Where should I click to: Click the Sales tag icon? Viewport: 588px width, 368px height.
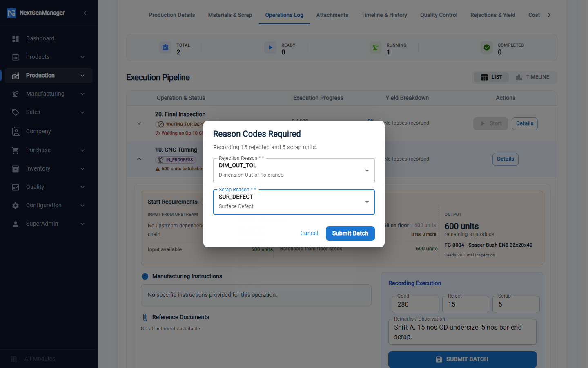16,112
